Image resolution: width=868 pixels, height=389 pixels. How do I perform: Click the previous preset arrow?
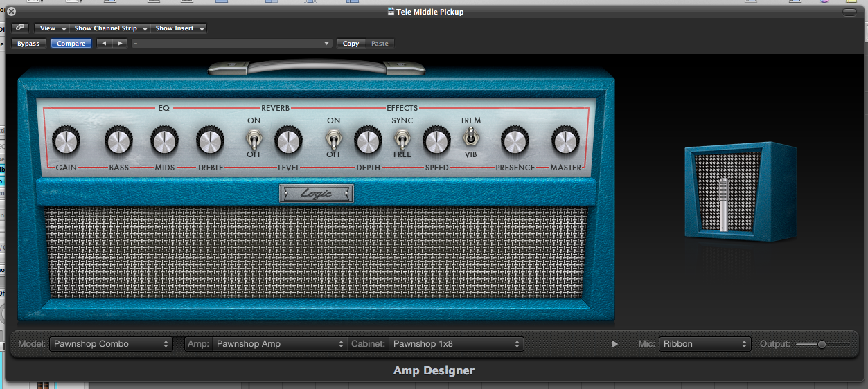[104, 44]
